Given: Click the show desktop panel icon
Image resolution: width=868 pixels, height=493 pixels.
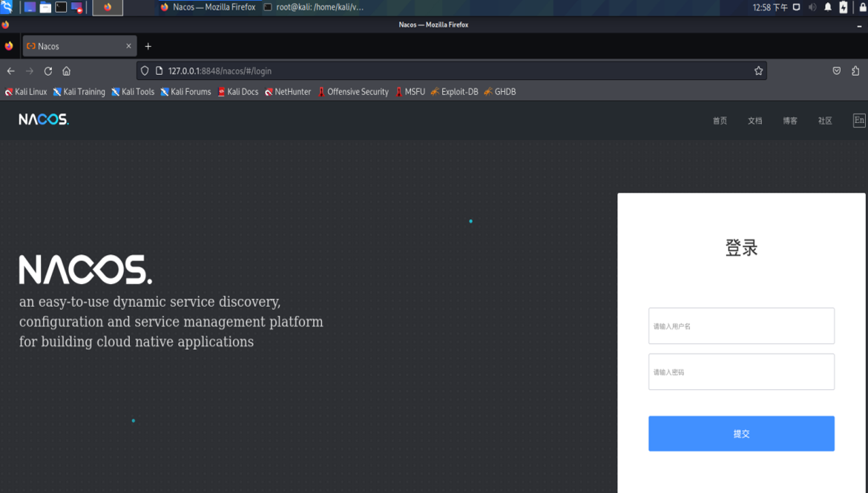Looking at the screenshot, I should (x=30, y=7).
